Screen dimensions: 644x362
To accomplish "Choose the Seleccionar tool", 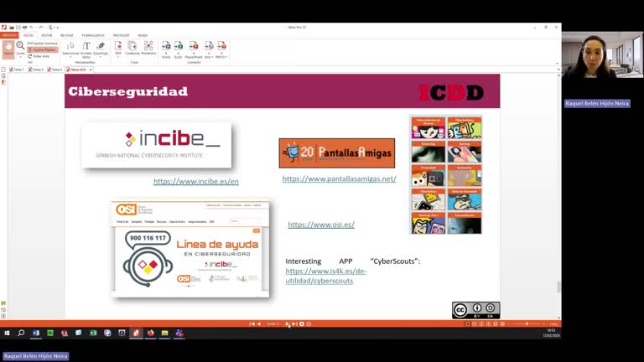I will pyautogui.click(x=70, y=49).
